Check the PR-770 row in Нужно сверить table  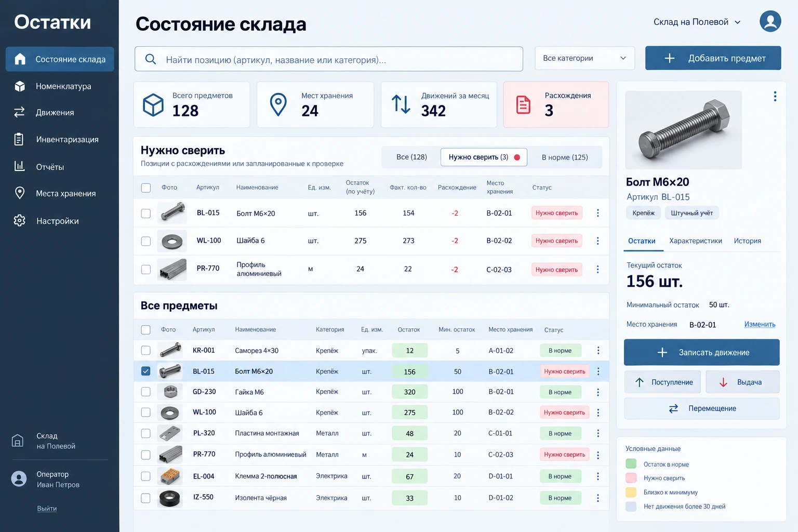coord(146,270)
